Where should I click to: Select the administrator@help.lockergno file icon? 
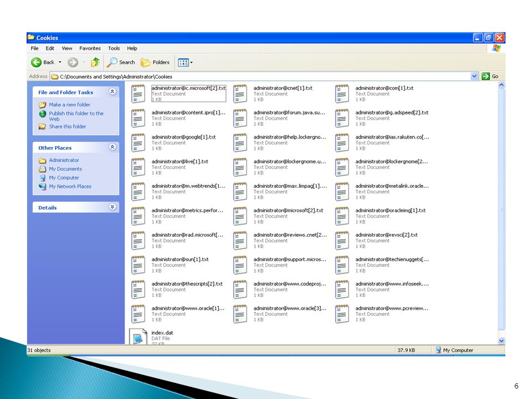(240, 142)
